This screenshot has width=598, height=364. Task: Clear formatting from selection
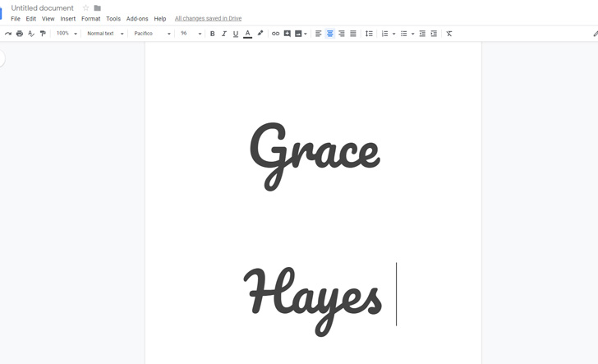pos(449,34)
